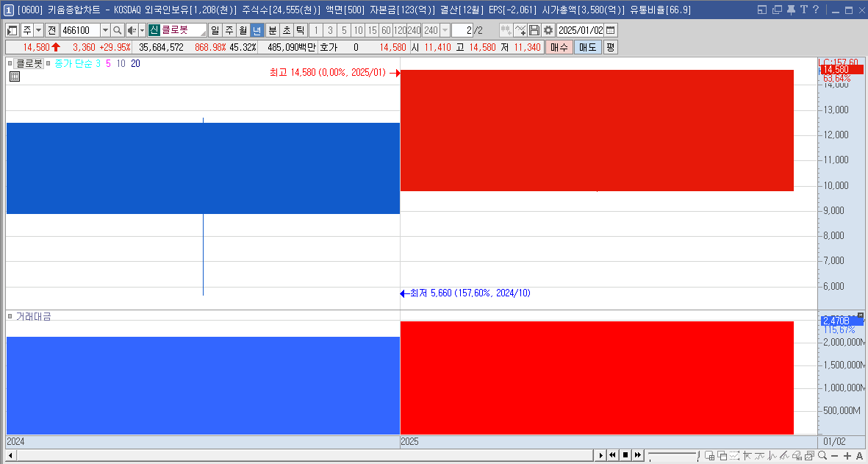868x464 pixels.
Task: Open the stock code 466100 dropdown arrow
Action: coord(106,30)
